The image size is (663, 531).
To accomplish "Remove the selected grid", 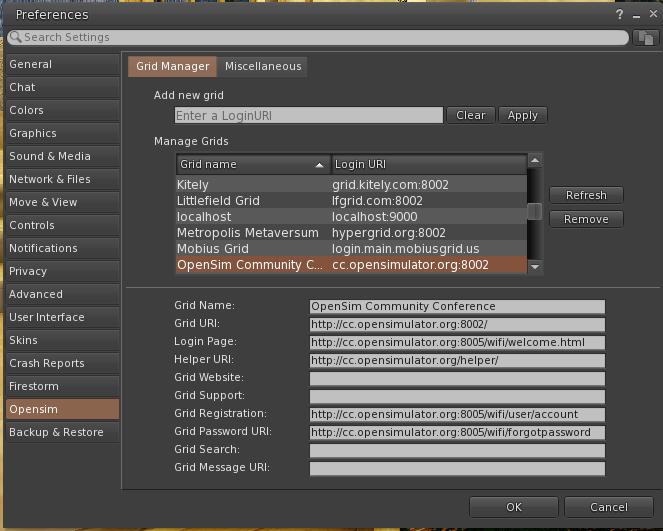I will coord(586,219).
